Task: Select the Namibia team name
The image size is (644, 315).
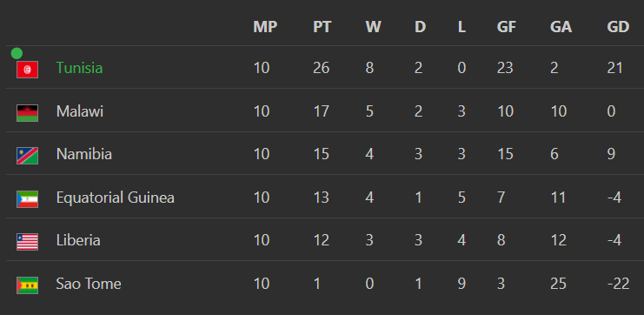Action: (x=83, y=154)
